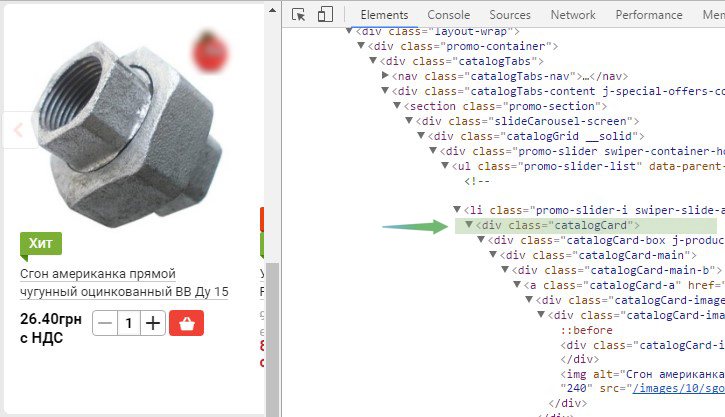Image resolution: width=725 pixels, height=417 pixels.
Task: Add product to cart with red basket button
Action: (186, 323)
